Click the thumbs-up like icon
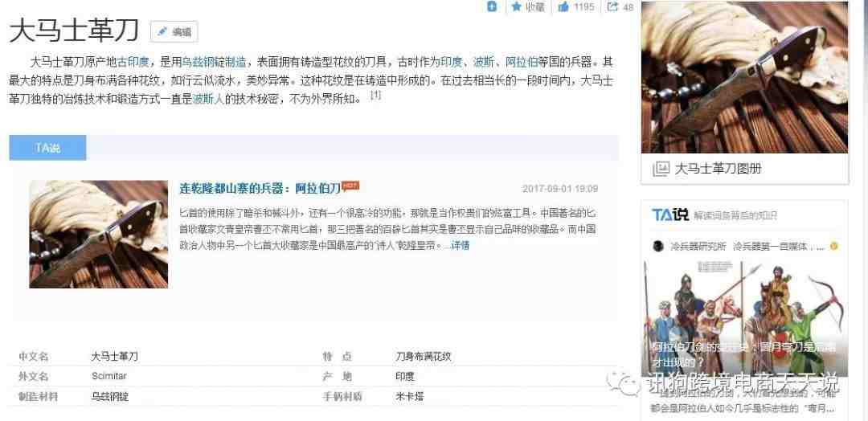The image size is (868, 421). click(x=563, y=6)
